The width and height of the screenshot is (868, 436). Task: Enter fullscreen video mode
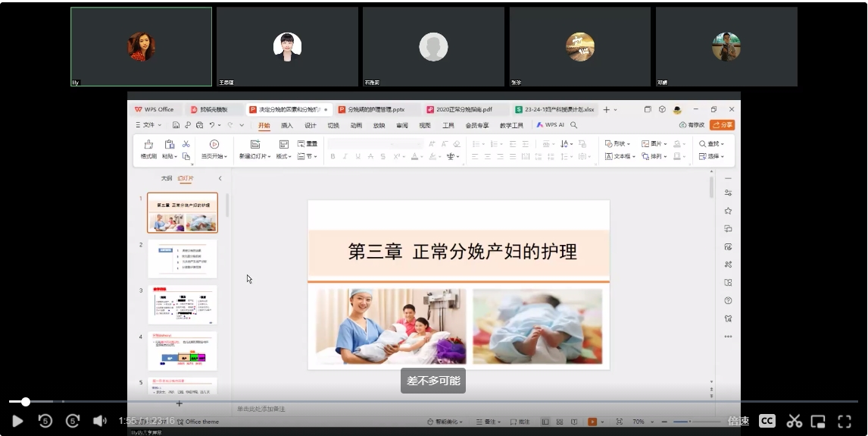pos(844,421)
